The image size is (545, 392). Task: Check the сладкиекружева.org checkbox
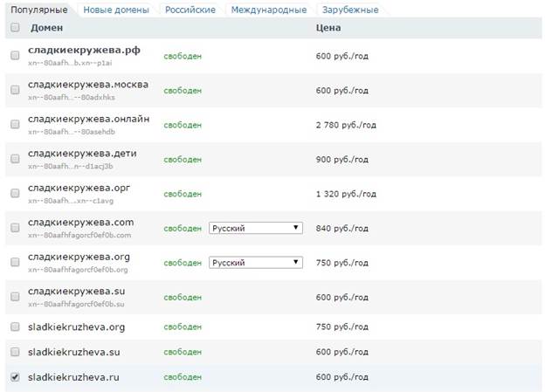click(15, 262)
